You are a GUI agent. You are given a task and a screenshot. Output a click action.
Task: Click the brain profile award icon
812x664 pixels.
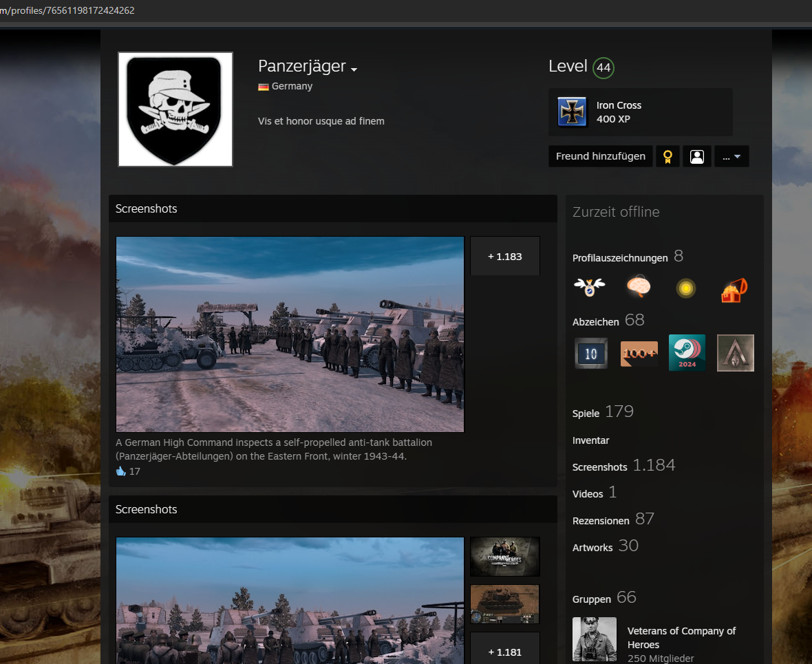(639, 287)
